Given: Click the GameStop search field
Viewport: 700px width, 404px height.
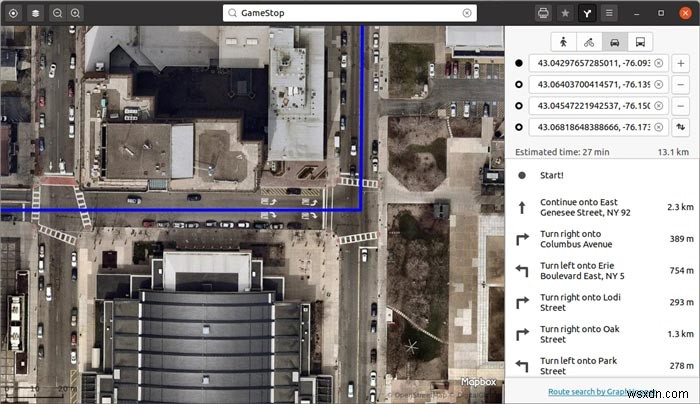Looking at the screenshot, I should click(x=350, y=13).
